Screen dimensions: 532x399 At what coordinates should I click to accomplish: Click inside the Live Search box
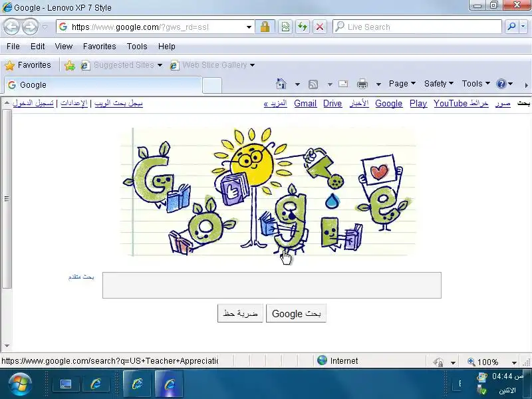point(417,27)
